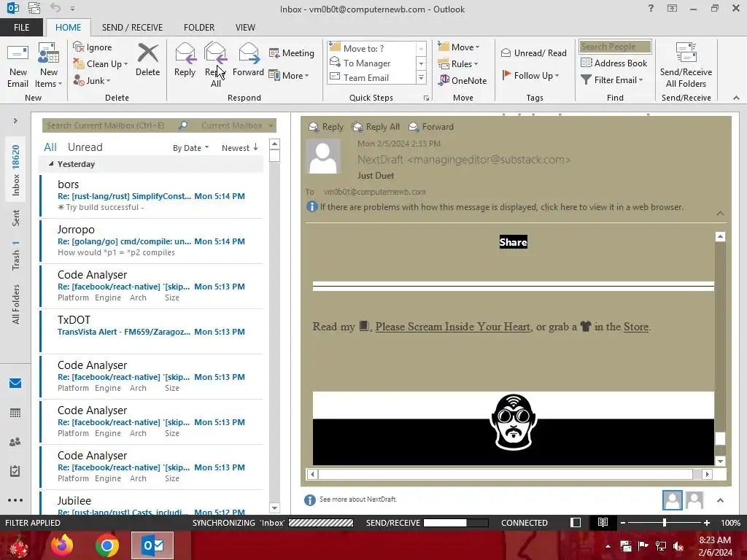Show All messages filter

tap(50, 147)
